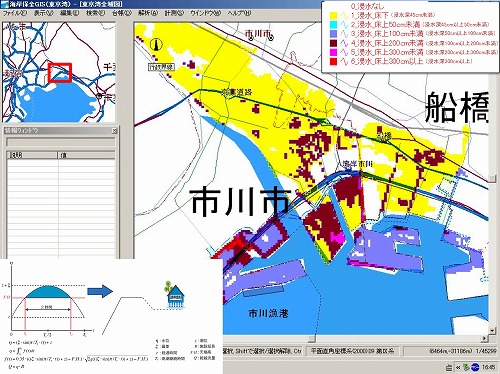Click the red 床上300cm以上 line symbol icon

pyautogui.click(x=344, y=61)
